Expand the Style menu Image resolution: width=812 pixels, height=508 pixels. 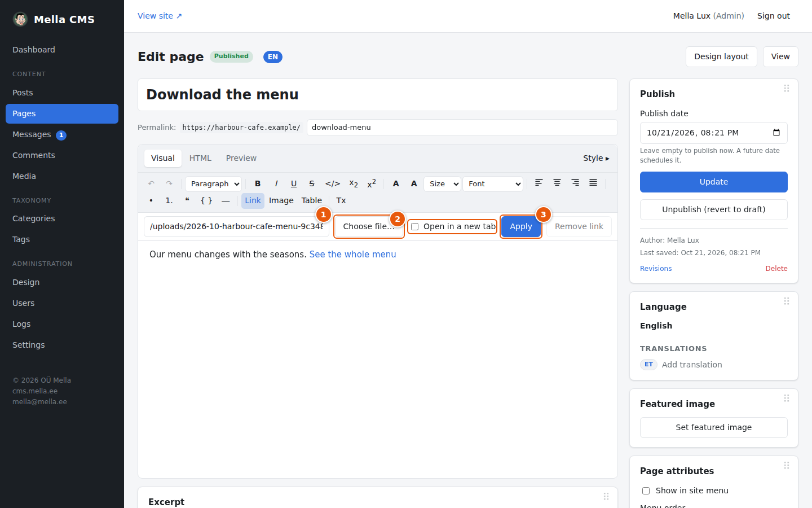click(x=596, y=158)
